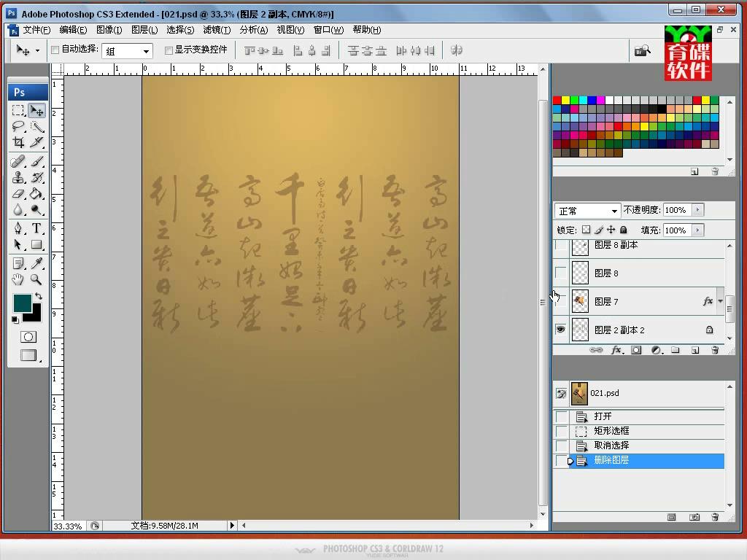Select the Clone Stamp tool

pyautogui.click(x=18, y=178)
